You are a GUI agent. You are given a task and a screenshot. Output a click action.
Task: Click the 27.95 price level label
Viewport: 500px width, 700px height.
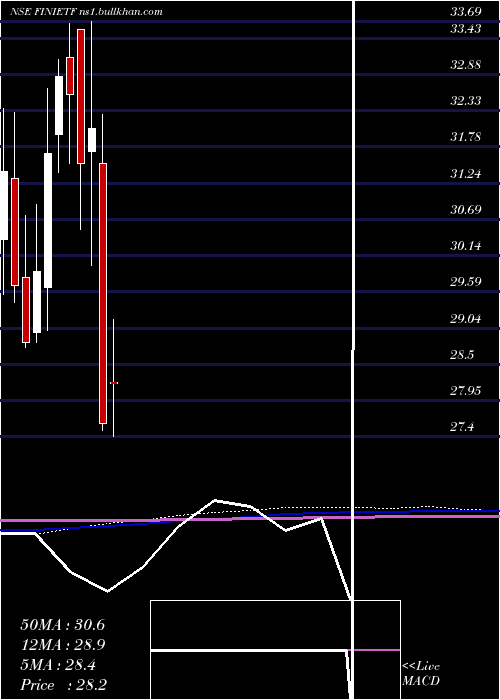pos(465,392)
